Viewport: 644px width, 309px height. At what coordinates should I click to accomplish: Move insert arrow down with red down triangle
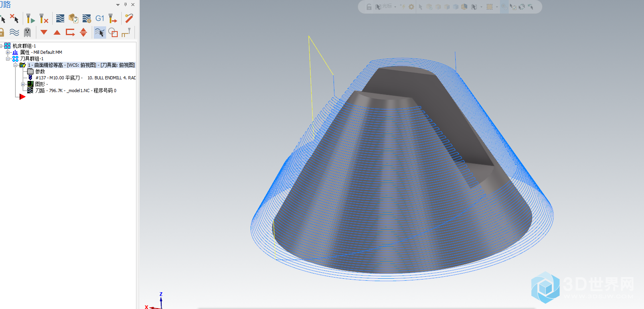(x=44, y=32)
